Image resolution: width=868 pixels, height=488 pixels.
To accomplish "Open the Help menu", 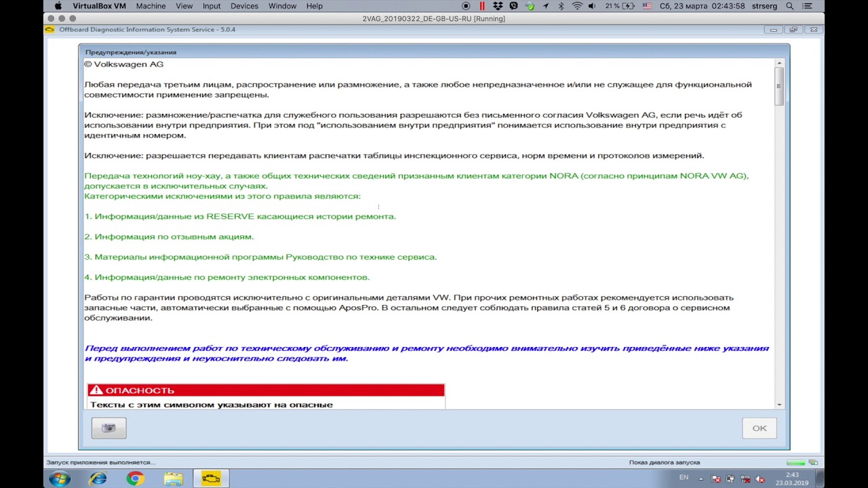I will coord(315,6).
